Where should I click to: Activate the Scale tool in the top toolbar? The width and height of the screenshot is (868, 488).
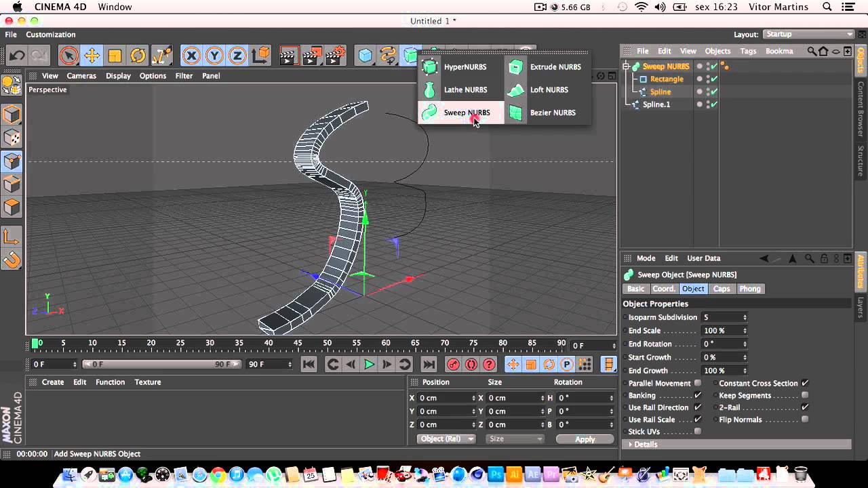point(115,56)
